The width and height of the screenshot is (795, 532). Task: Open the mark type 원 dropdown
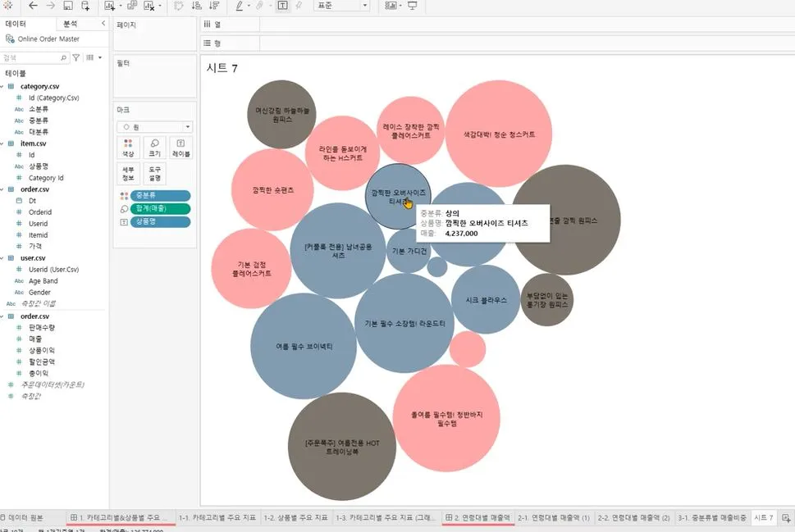coord(154,127)
